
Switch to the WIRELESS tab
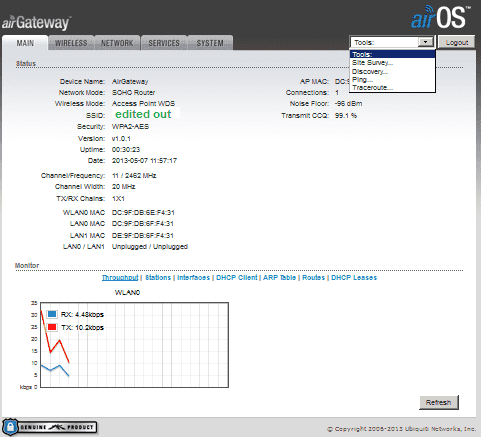pos(71,43)
